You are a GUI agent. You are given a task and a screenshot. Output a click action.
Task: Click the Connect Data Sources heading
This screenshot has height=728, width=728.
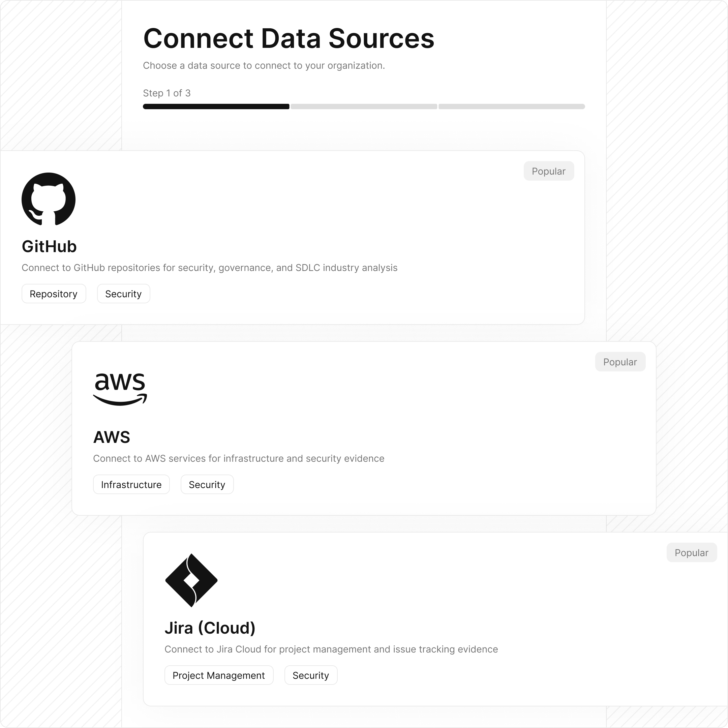289,38
